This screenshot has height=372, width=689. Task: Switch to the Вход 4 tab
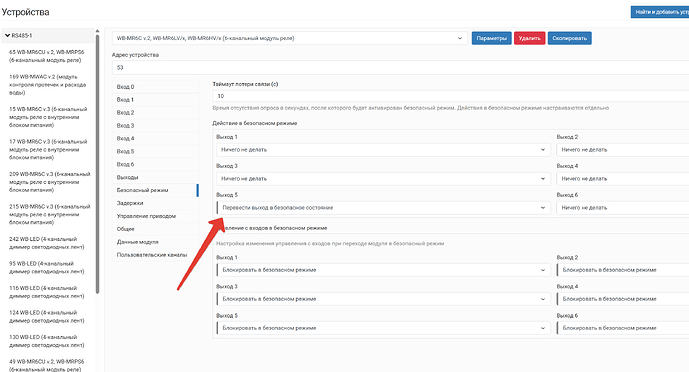(155, 138)
